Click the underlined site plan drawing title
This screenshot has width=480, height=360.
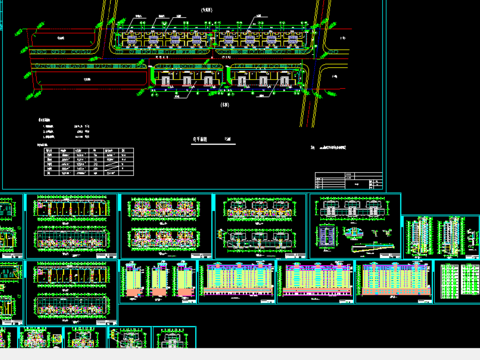[x=213, y=140]
